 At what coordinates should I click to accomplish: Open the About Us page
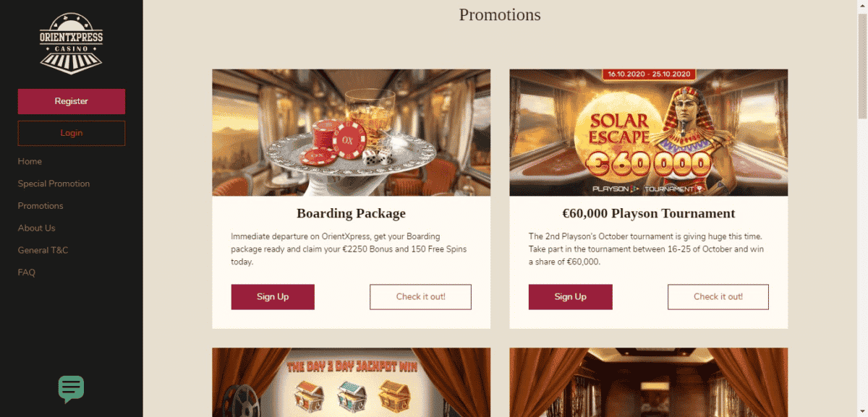[x=36, y=228]
